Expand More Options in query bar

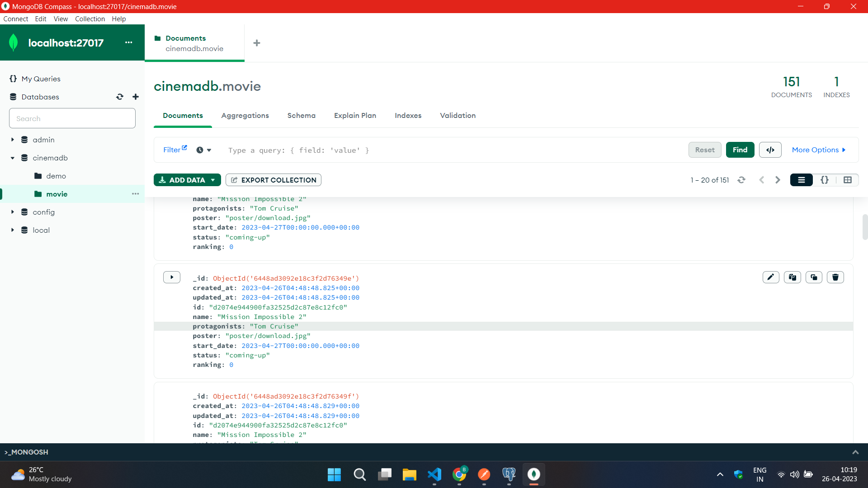pyautogui.click(x=819, y=150)
